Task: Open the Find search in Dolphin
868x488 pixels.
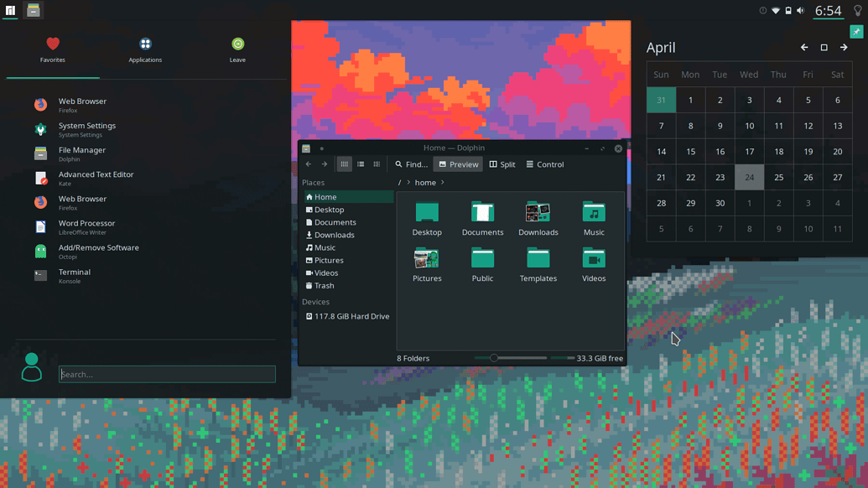Action: [410, 164]
